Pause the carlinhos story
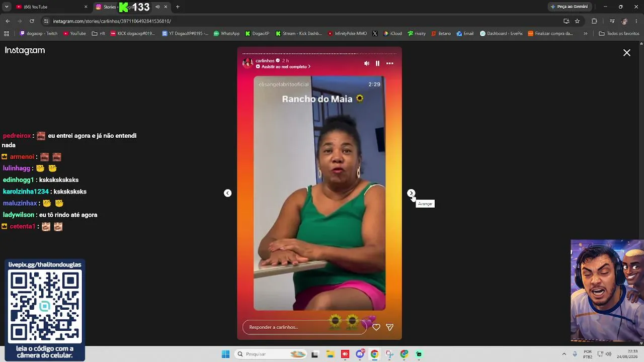The height and width of the screenshot is (362, 644). pyautogui.click(x=378, y=63)
